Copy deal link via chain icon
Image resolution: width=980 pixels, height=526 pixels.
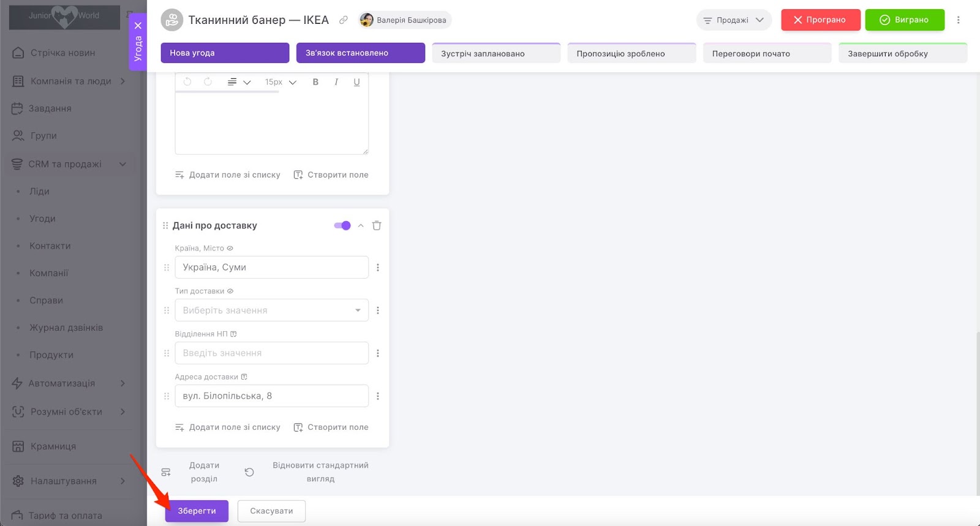[x=344, y=20]
